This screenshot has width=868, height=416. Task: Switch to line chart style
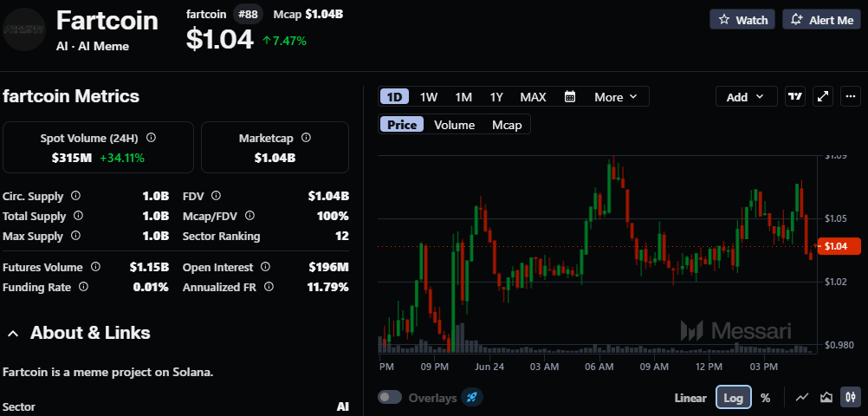pyautogui.click(x=801, y=397)
